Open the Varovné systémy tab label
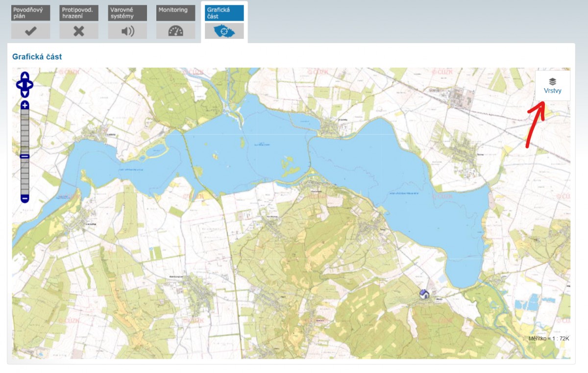This screenshot has width=588, height=373. [x=127, y=13]
